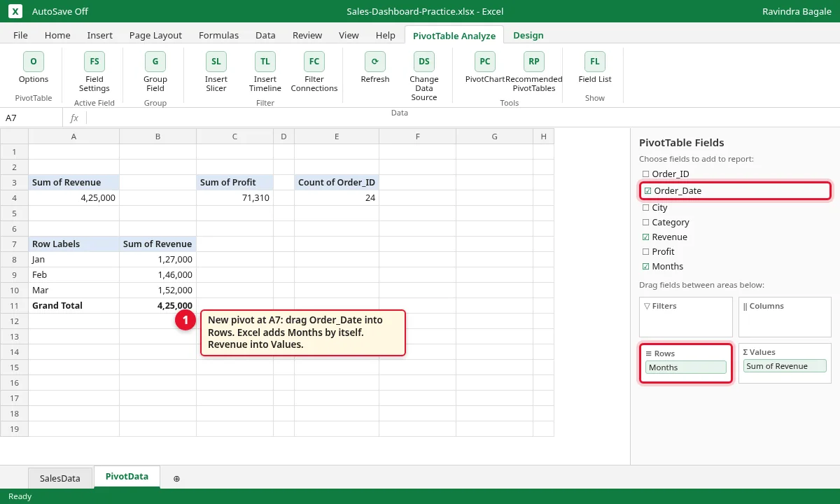Refresh the pivot table data

(375, 68)
